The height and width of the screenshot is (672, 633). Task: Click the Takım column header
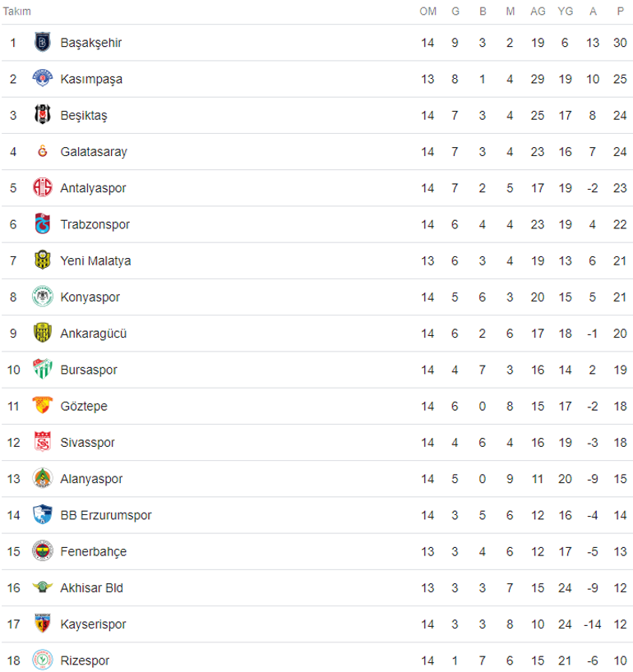coord(17,12)
